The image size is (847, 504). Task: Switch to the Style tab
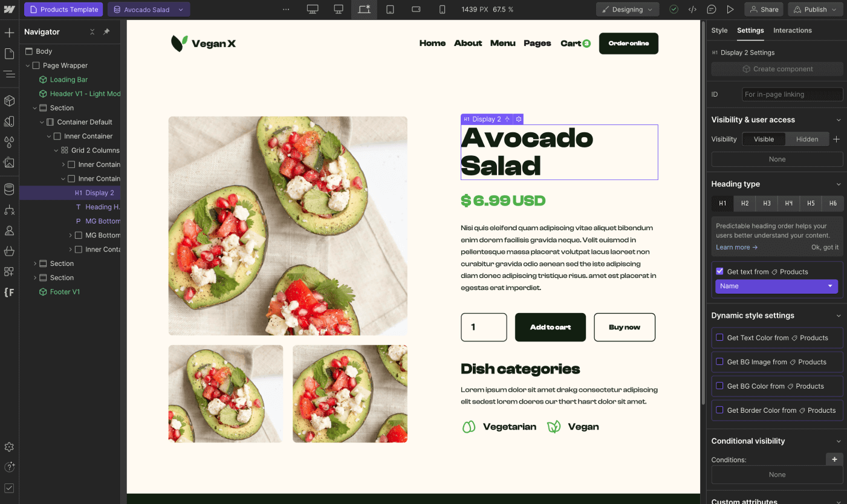click(x=719, y=30)
